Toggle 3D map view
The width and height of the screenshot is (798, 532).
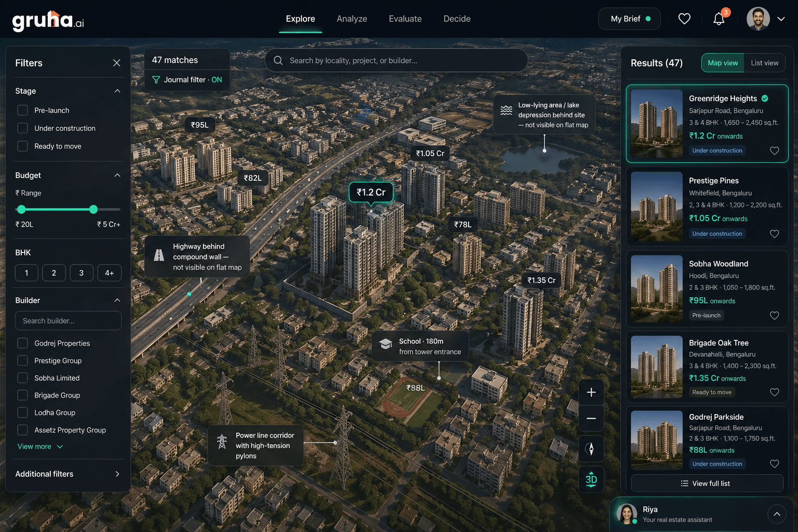591,479
